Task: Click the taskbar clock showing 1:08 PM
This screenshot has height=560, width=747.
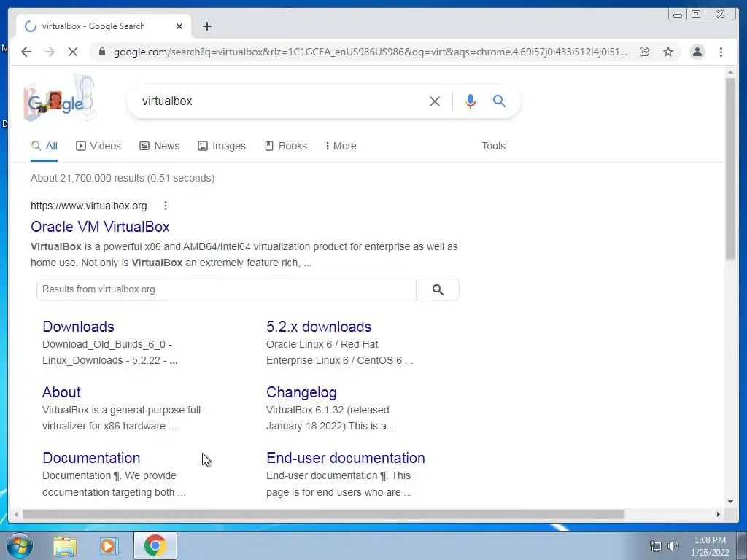Action: coord(710,546)
